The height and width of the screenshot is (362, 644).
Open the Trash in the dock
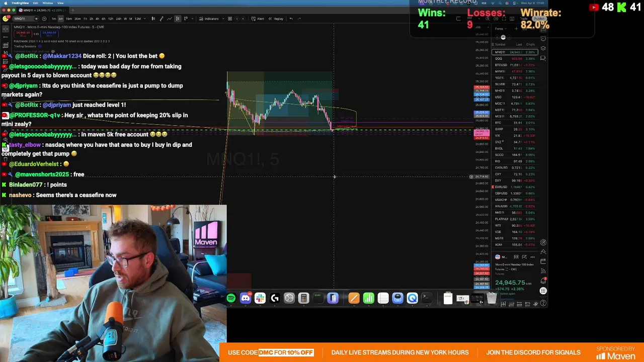click(492, 299)
